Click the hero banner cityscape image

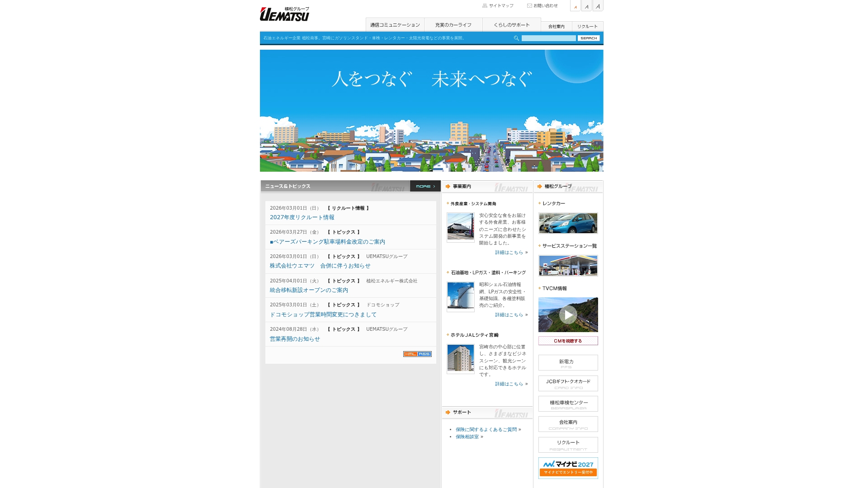pyautogui.click(x=432, y=111)
